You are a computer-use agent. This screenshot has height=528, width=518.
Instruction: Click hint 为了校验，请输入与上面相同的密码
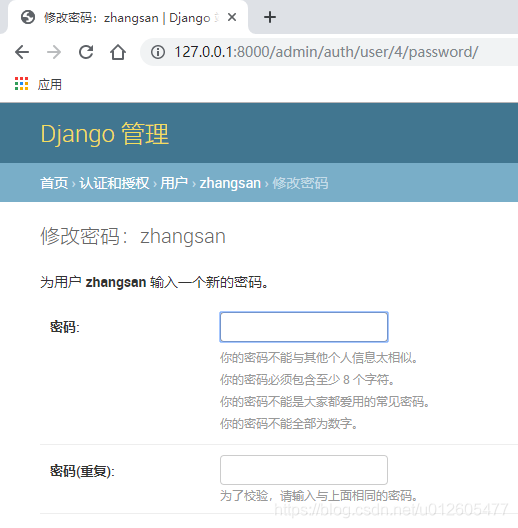point(319,496)
